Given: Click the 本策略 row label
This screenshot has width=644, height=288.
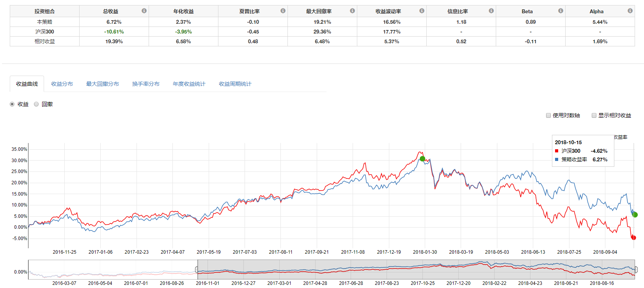Looking at the screenshot, I should (44, 22).
